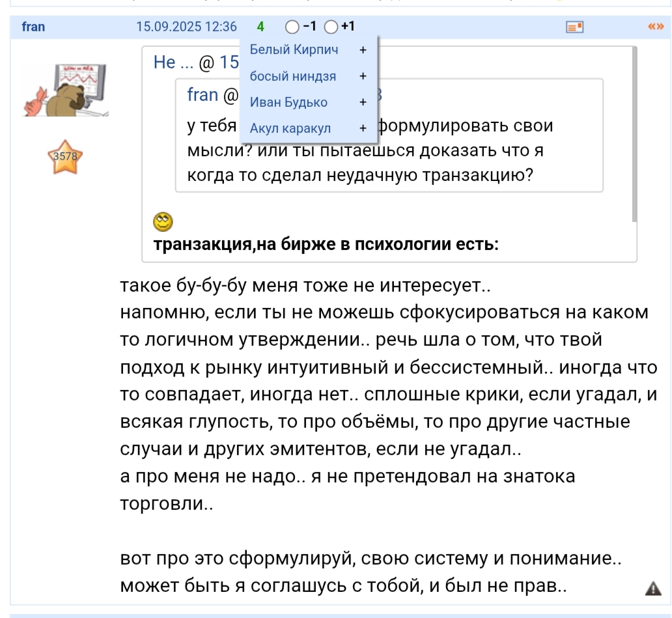Click the green vote count 4

pos(260,27)
